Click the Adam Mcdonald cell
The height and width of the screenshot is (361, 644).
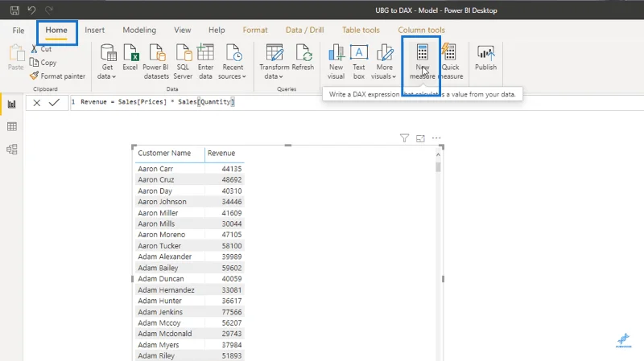point(165,334)
